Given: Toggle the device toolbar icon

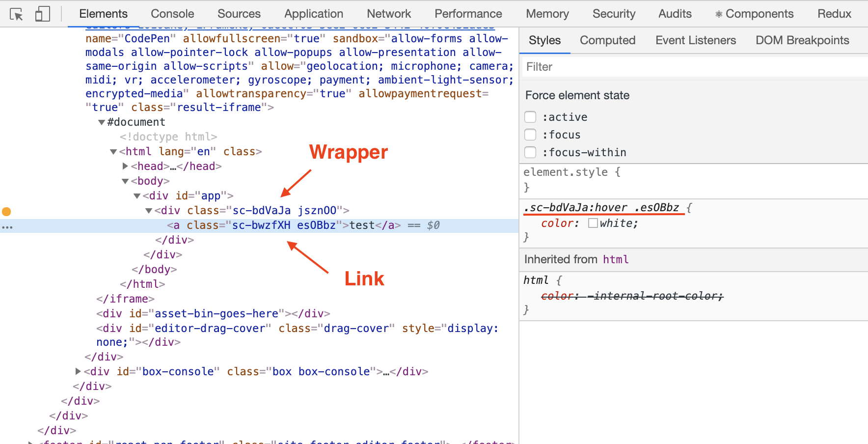Looking at the screenshot, I should [43, 14].
